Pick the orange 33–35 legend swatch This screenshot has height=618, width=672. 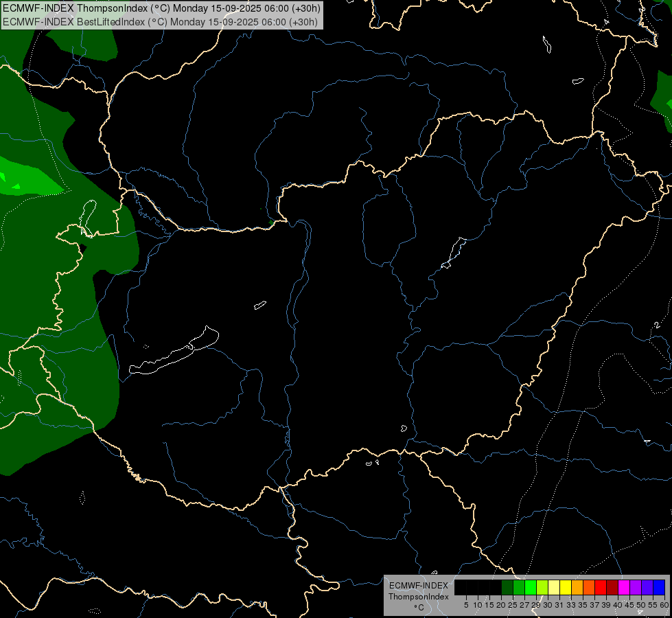coord(577,587)
